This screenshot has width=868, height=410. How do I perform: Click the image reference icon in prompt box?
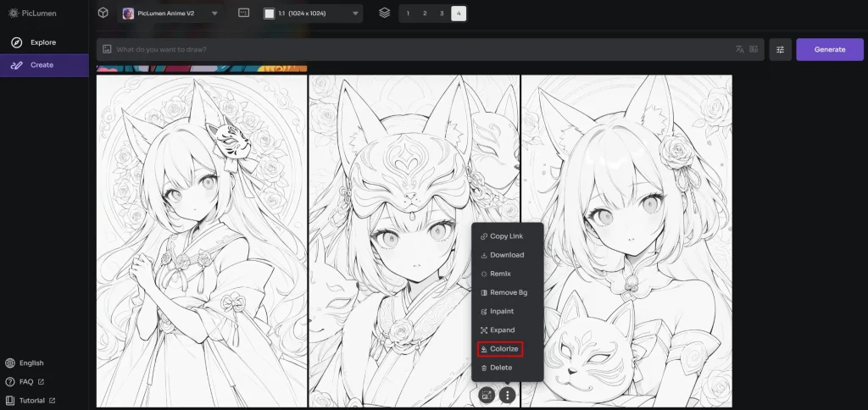point(108,49)
